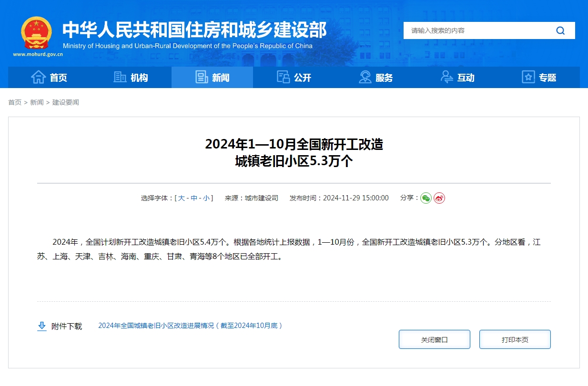
Task: Share article via WeChat icon
Action: click(426, 198)
